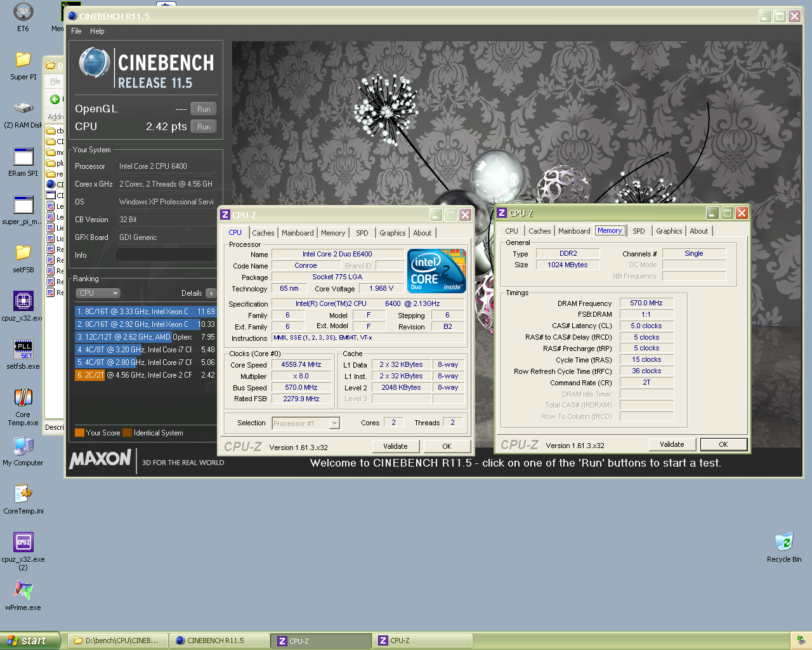Switch to Caches tab in CPU-Z processor window

click(x=263, y=233)
